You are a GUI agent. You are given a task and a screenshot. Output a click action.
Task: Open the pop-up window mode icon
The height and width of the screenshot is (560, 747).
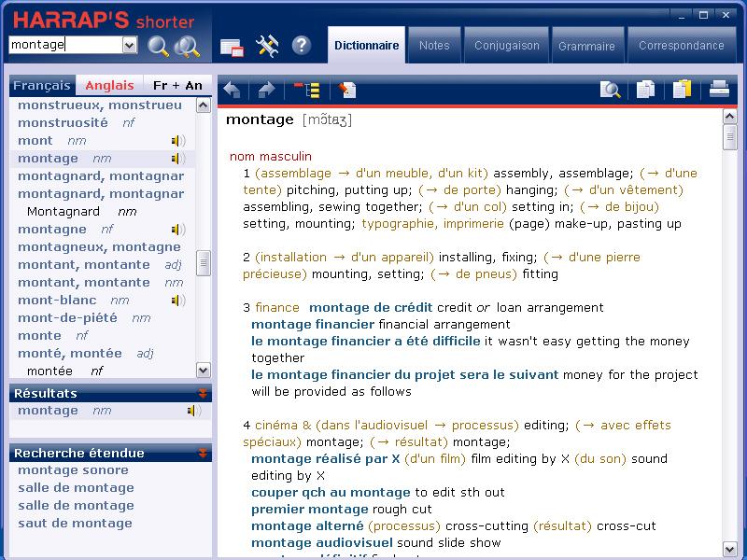coord(232,48)
